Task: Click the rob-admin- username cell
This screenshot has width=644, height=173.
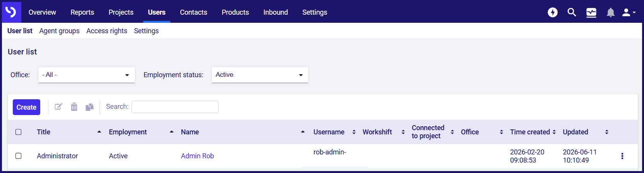Action: pyautogui.click(x=330, y=152)
